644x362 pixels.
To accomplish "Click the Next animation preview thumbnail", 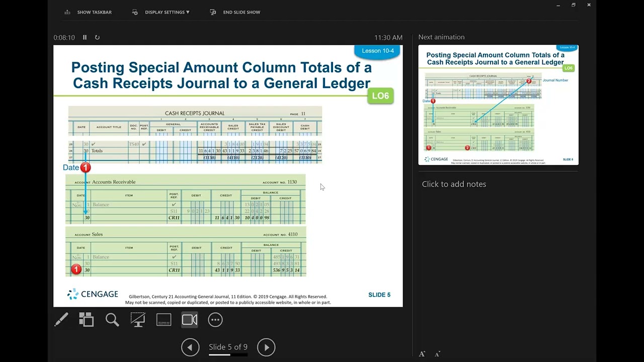I will coord(498,105).
